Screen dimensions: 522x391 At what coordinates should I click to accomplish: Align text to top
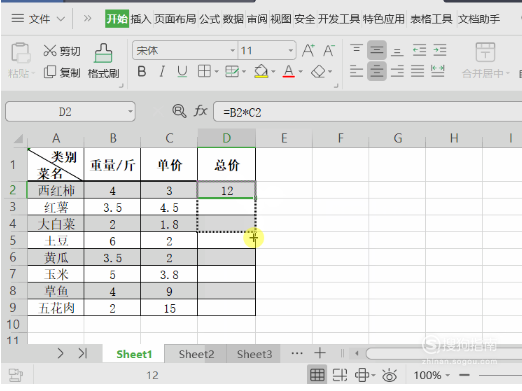tap(356, 50)
